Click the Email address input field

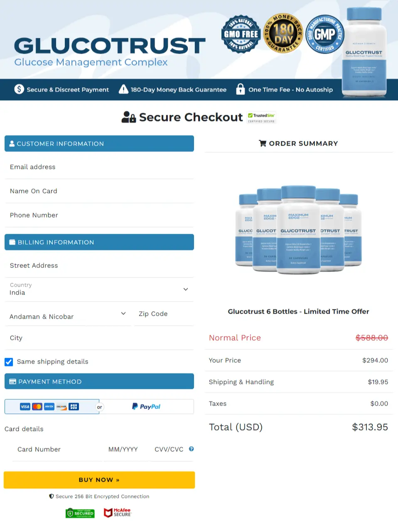coord(99,167)
